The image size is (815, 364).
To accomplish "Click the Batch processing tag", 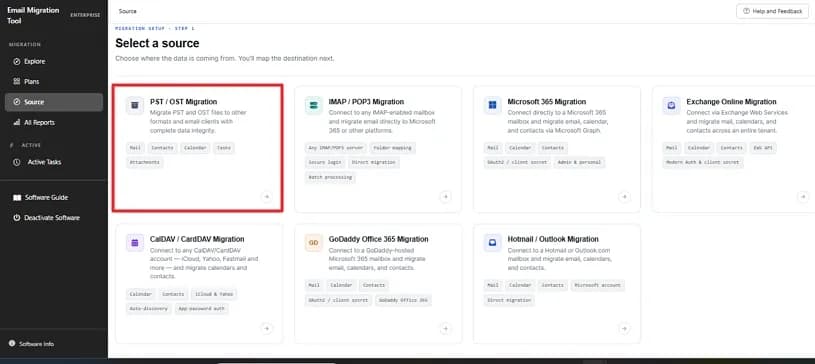I will coord(330,177).
